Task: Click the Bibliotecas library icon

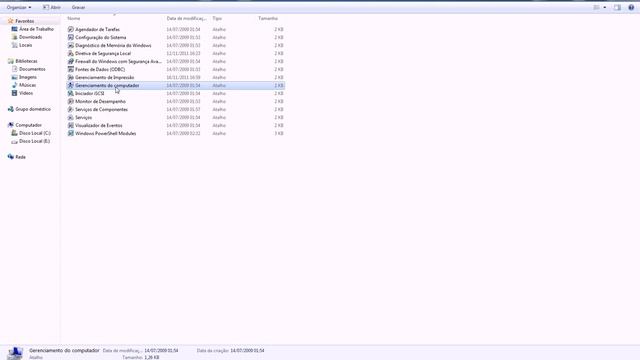Action: click(11, 61)
